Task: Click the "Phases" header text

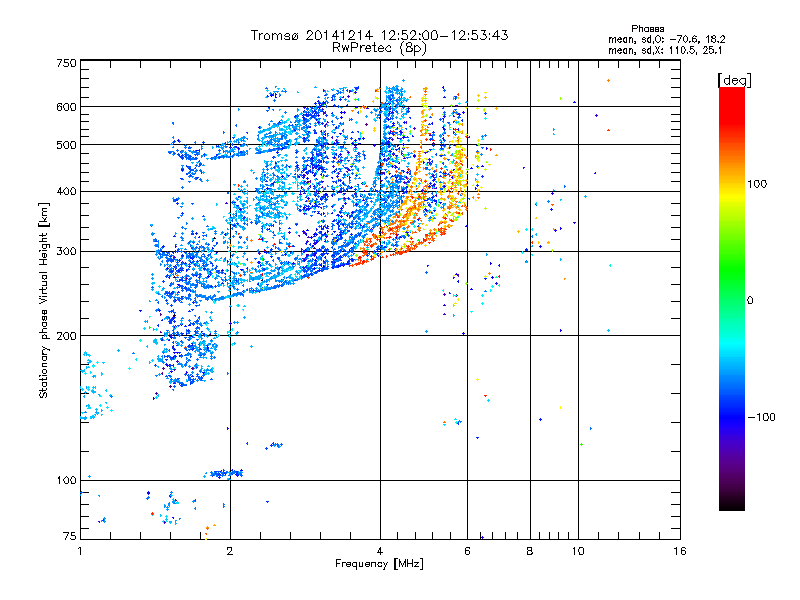Action: pyautogui.click(x=647, y=29)
